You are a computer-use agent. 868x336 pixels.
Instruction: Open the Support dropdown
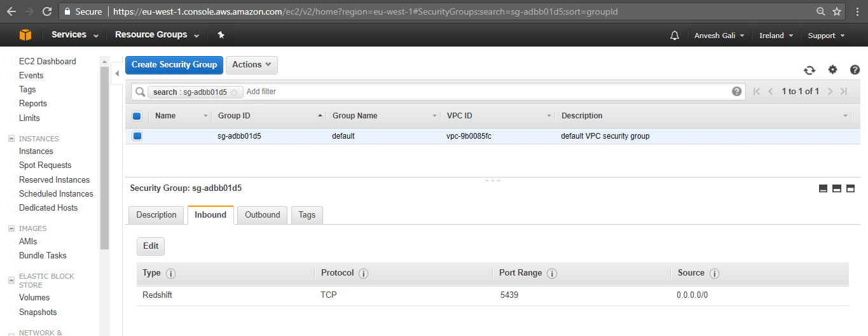pos(826,36)
